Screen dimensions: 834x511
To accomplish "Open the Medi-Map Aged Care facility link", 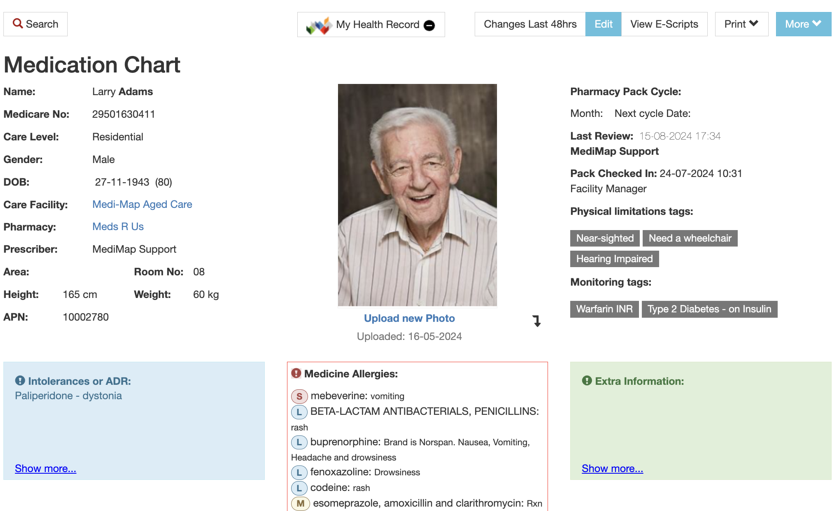I will (x=142, y=204).
